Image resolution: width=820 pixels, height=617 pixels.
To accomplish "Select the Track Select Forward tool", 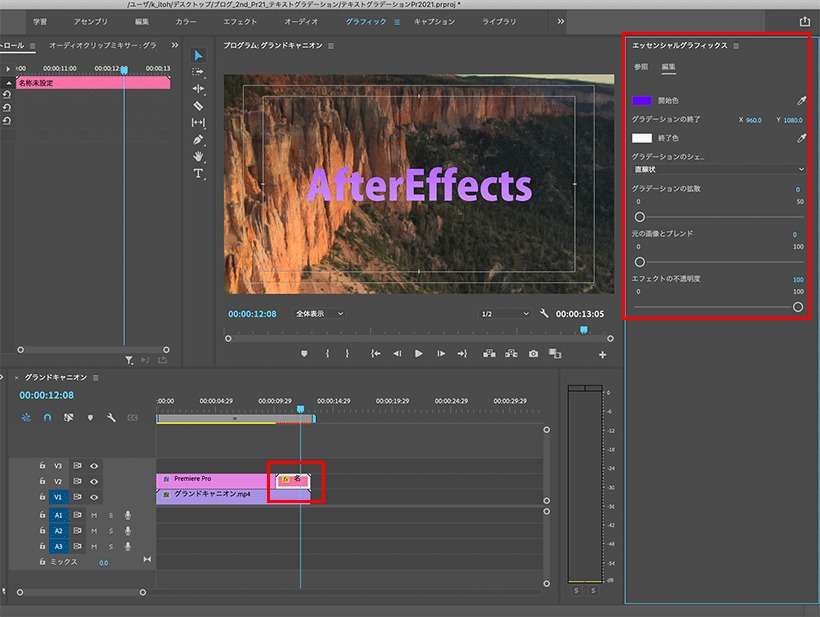I will tap(198, 72).
